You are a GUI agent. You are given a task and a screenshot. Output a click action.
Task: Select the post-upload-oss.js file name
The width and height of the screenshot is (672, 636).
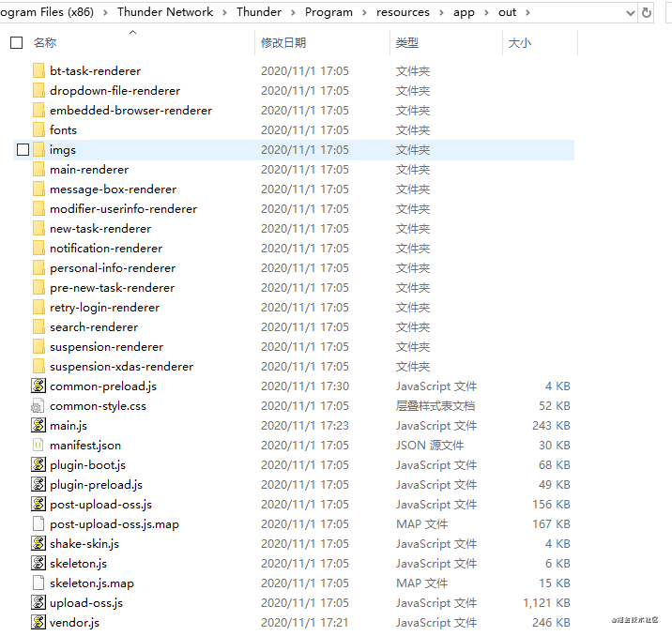100,504
